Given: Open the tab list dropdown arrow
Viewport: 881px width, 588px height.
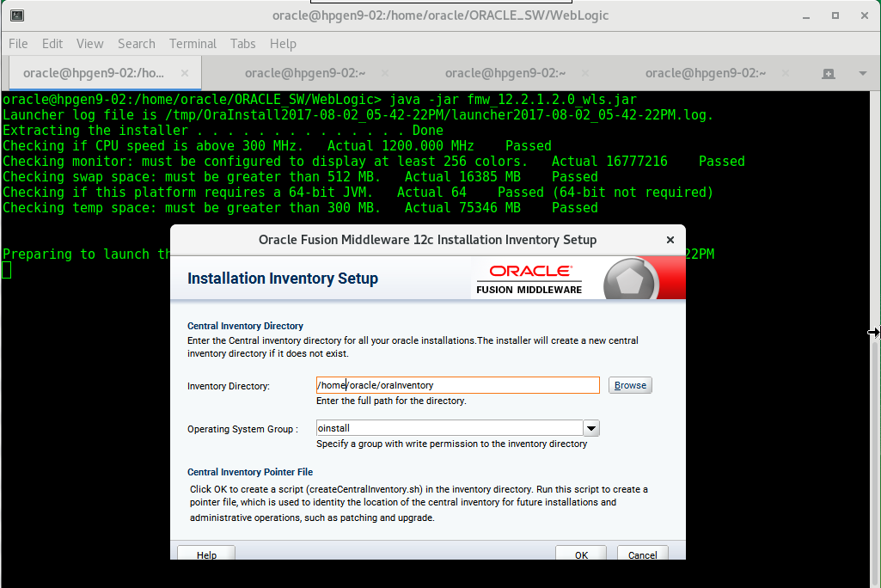Looking at the screenshot, I should point(862,76).
